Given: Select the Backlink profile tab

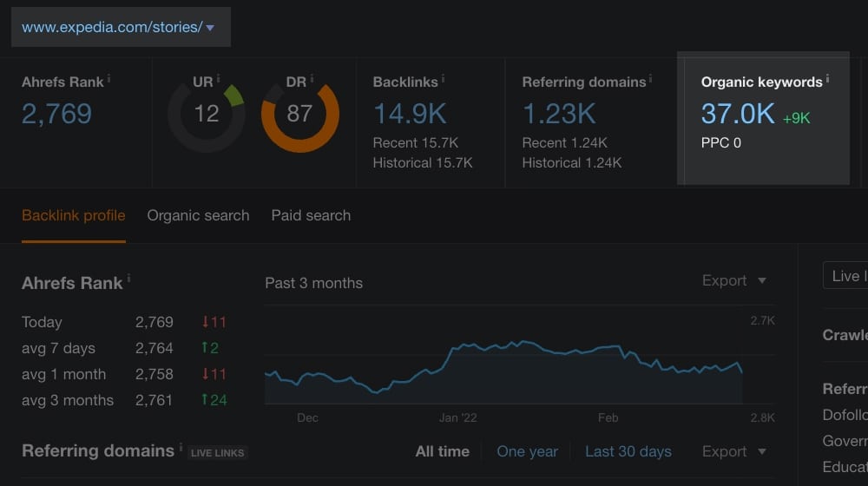Looking at the screenshot, I should click(x=74, y=215).
